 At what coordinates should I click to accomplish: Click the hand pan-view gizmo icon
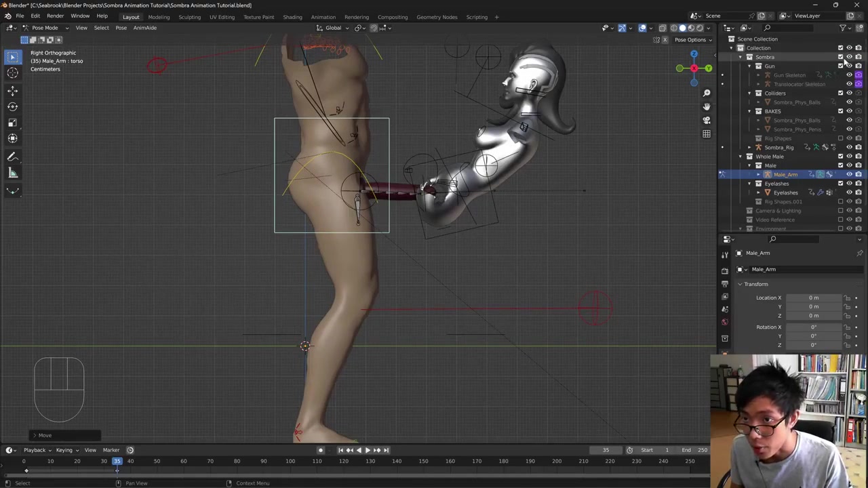coord(707,106)
